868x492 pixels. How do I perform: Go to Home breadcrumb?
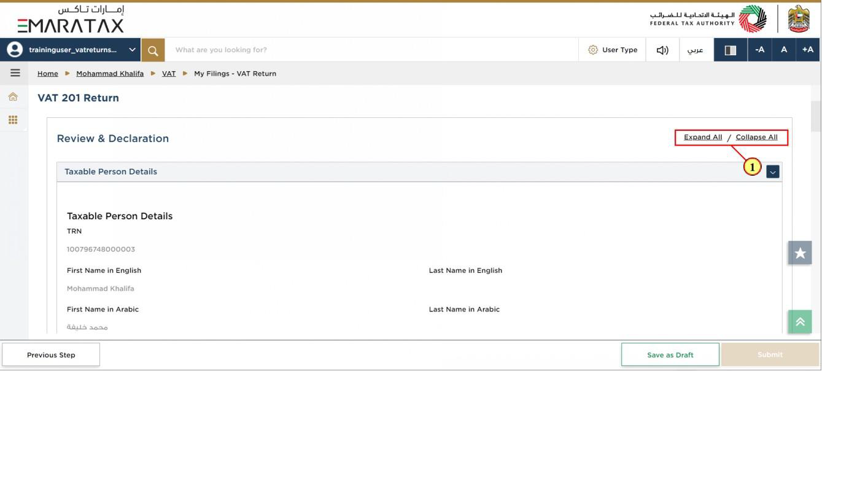pos(48,73)
